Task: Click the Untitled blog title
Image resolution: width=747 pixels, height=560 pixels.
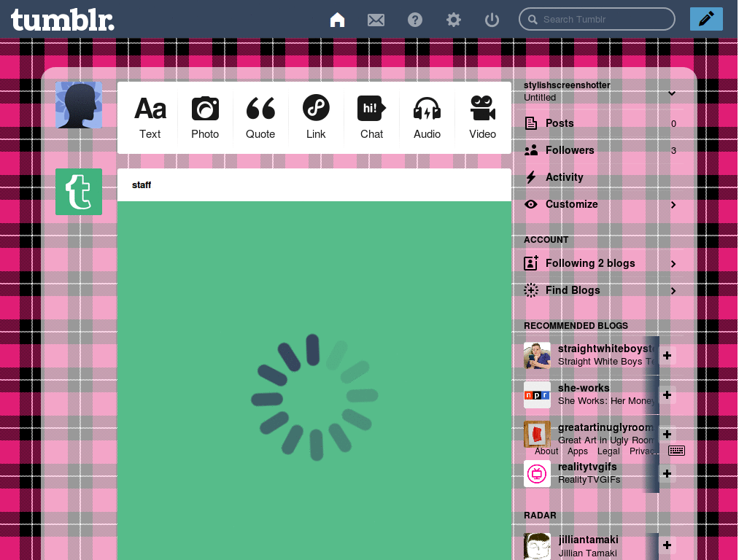Action: pyautogui.click(x=540, y=98)
